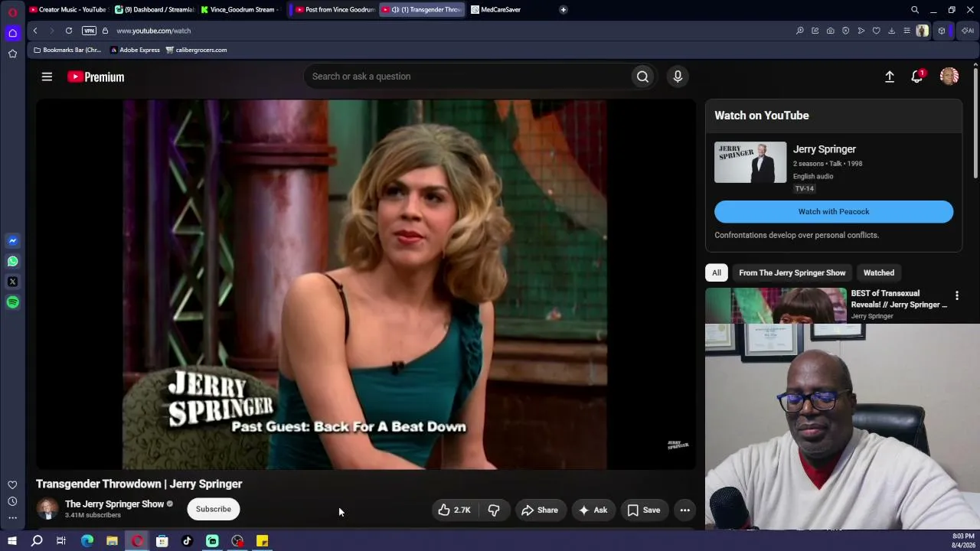This screenshot has height=551, width=980.
Task: Open the heart bookmarks icon in Opera sidebar
Action: pos(12,485)
